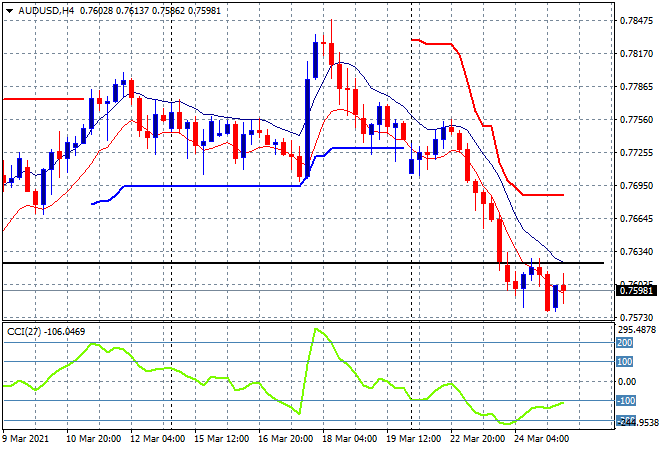Image resolution: width=660 pixels, height=450 pixels.
Task: Click the 0.75730 price axis label
Action: pos(636,317)
